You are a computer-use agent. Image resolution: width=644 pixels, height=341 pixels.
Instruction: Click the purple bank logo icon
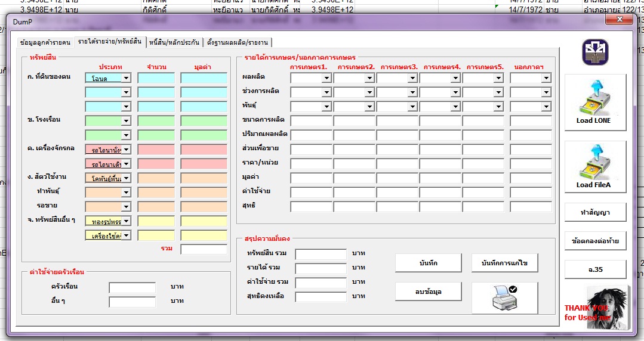coord(595,52)
